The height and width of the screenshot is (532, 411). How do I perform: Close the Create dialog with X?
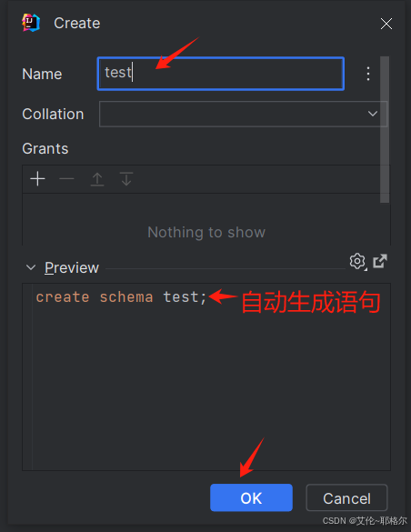click(x=386, y=24)
